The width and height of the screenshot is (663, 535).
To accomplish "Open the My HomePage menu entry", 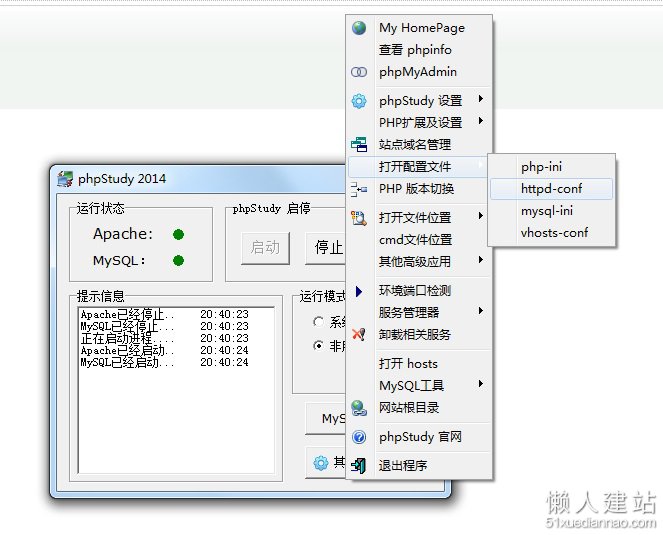I will pyautogui.click(x=419, y=28).
